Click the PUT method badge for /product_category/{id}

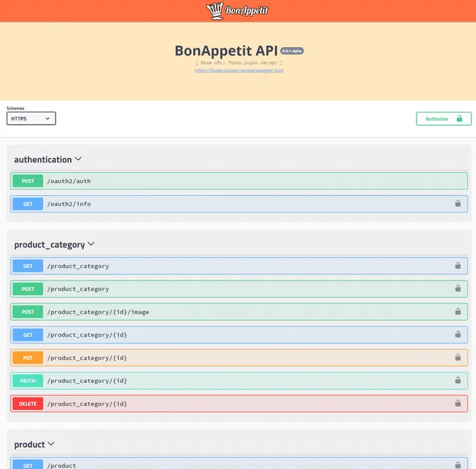pyautogui.click(x=28, y=358)
